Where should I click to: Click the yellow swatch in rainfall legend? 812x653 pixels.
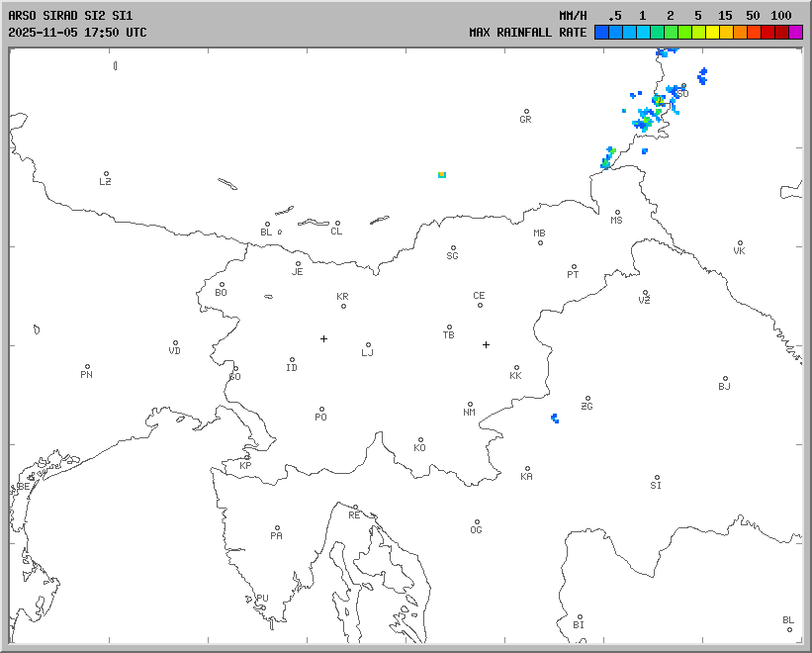tap(712, 33)
